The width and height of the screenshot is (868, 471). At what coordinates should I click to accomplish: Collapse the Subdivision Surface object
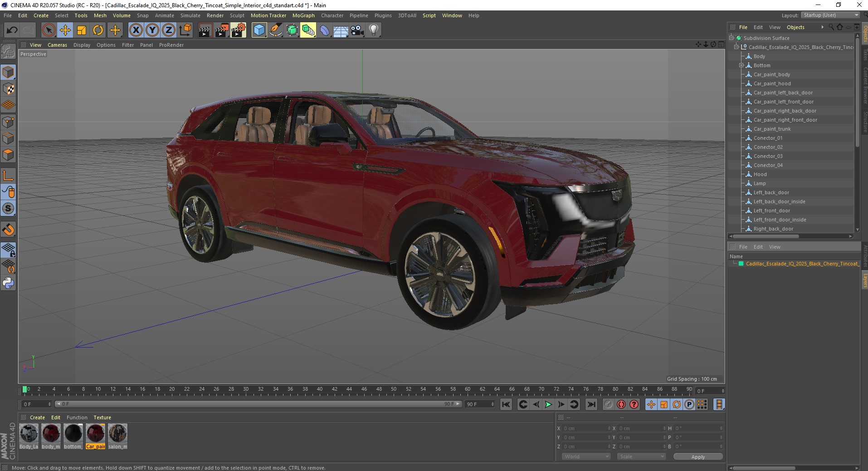click(731, 38)
